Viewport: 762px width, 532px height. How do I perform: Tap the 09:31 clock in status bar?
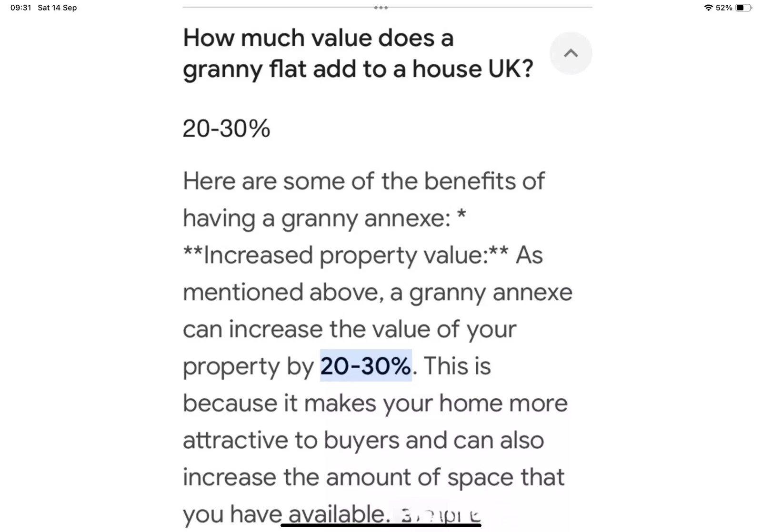tap(20, 8)
